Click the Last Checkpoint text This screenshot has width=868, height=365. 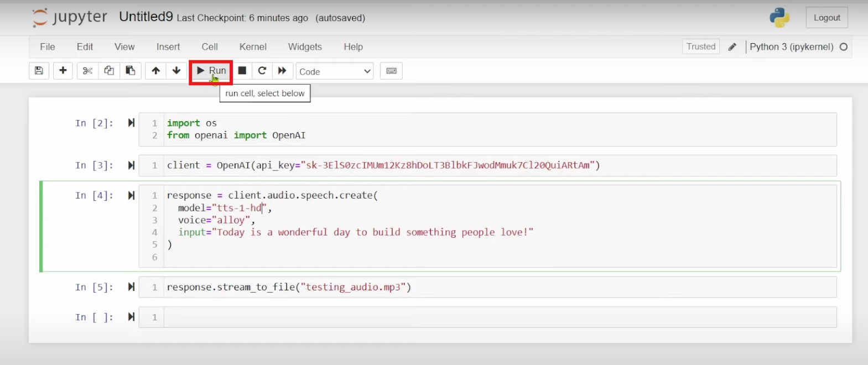(x=242, y=18)
